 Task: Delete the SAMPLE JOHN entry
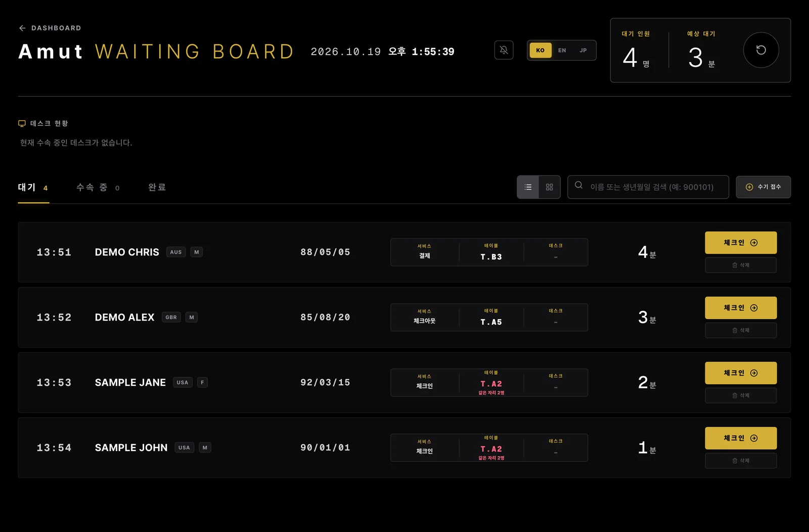tap(741, 461)
